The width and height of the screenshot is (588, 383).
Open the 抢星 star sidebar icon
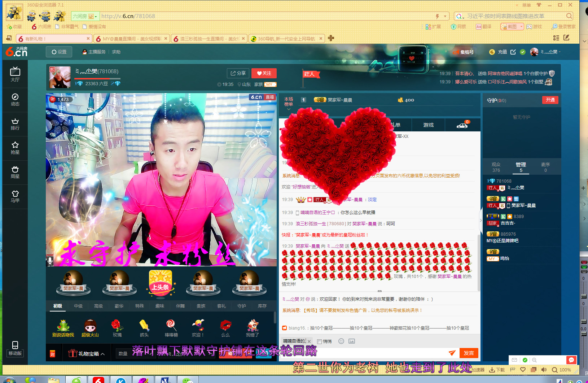(15, 148)
